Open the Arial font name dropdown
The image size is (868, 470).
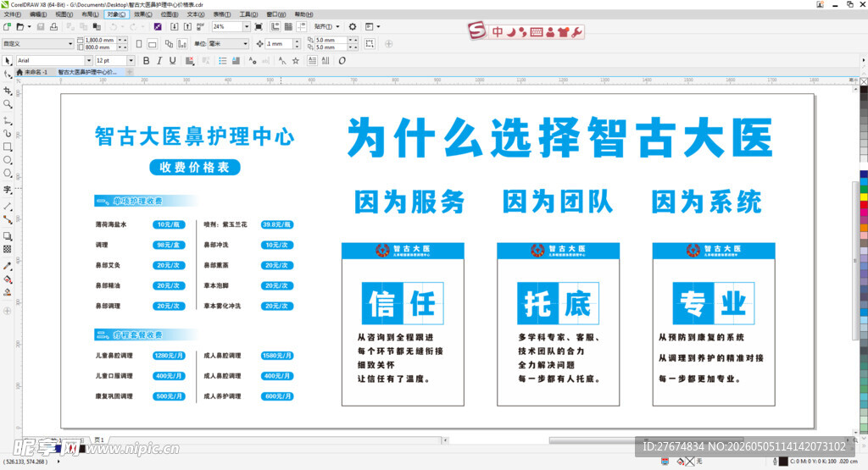pyautogui.click(x=88, y=61)
